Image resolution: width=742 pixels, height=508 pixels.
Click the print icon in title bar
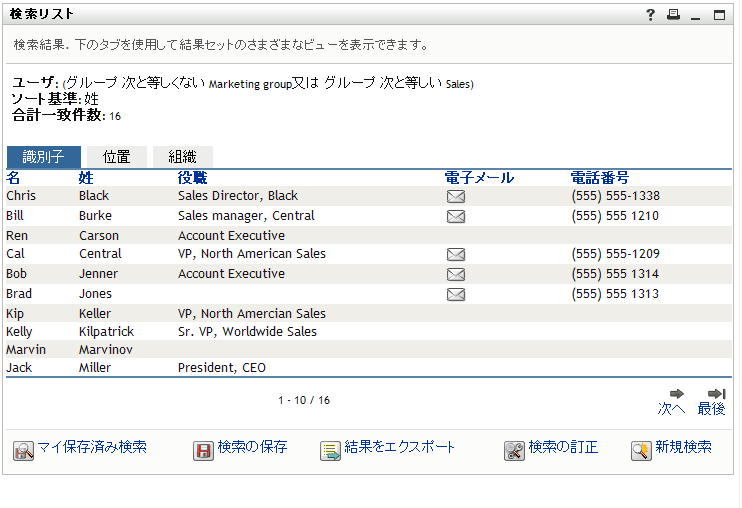click(x=673, y=14)
